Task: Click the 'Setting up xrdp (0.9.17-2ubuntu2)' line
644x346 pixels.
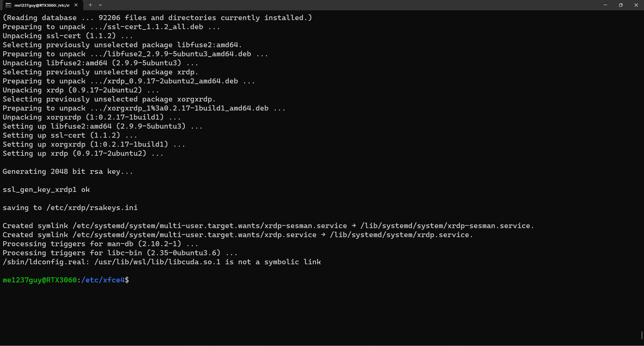Action: (83, 153)
